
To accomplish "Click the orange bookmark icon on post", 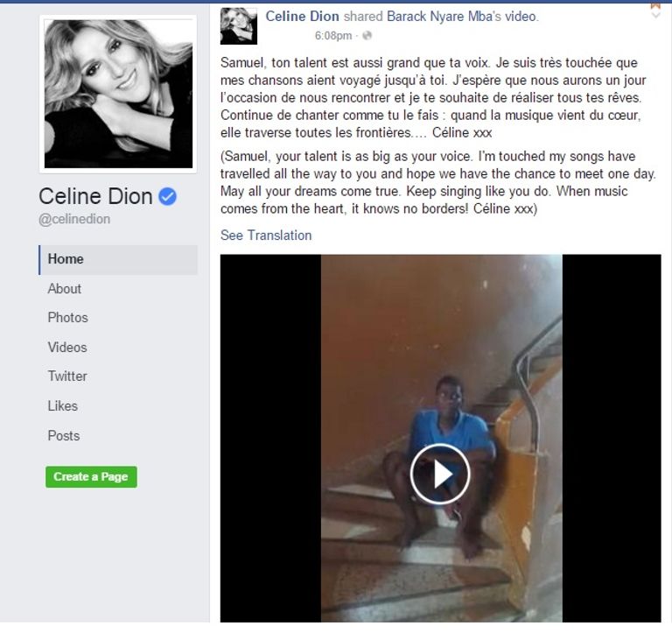I will tap(655, 6).
